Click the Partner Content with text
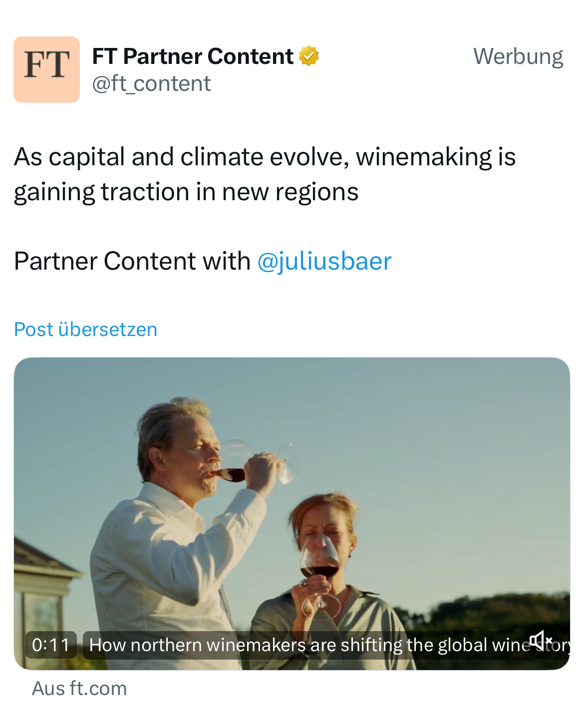The width and height of the screenshot is (584, 728). click(x=132, y=261)
